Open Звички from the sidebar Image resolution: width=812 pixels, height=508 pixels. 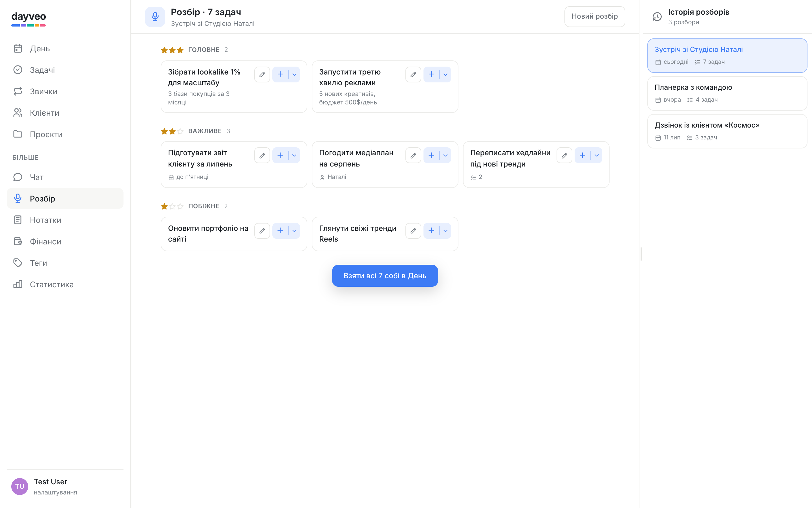pyautogui.click(x=65, y=91)
